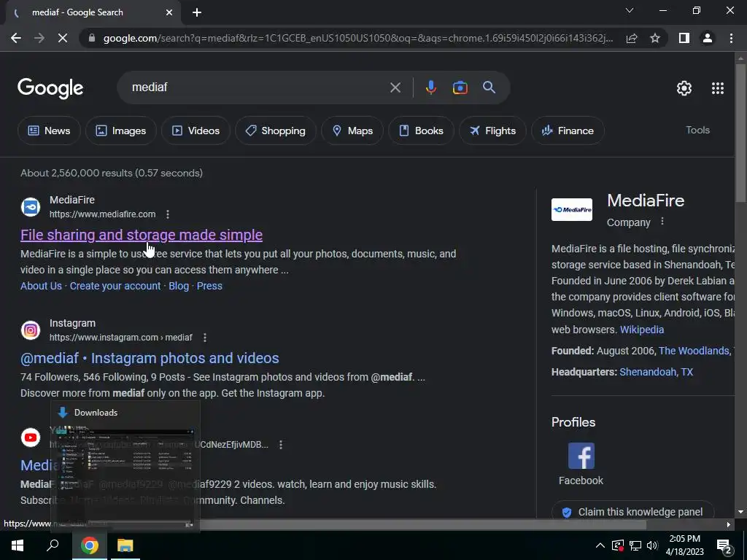Open the Google apps grid
747x560 pixels.
coord(718,88)
